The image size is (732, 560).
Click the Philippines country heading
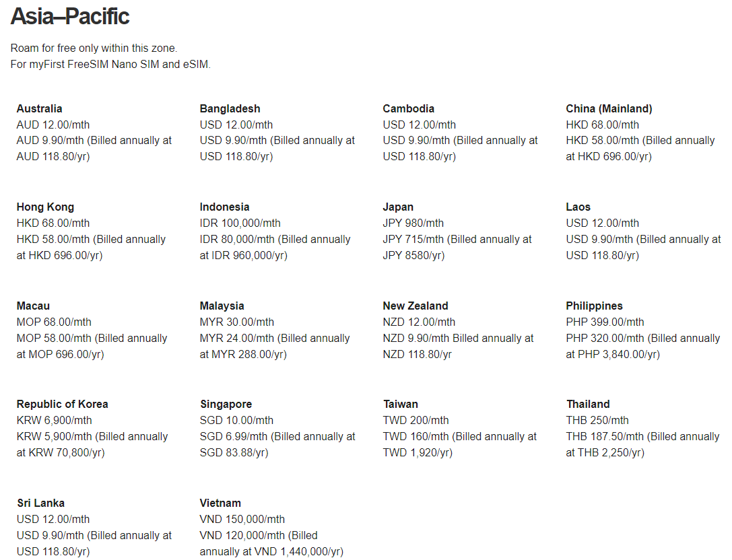click(594, 306)
